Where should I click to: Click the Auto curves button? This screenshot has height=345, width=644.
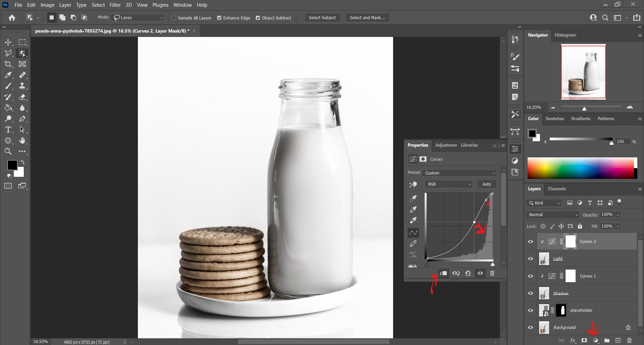click(x=487, y=184)
